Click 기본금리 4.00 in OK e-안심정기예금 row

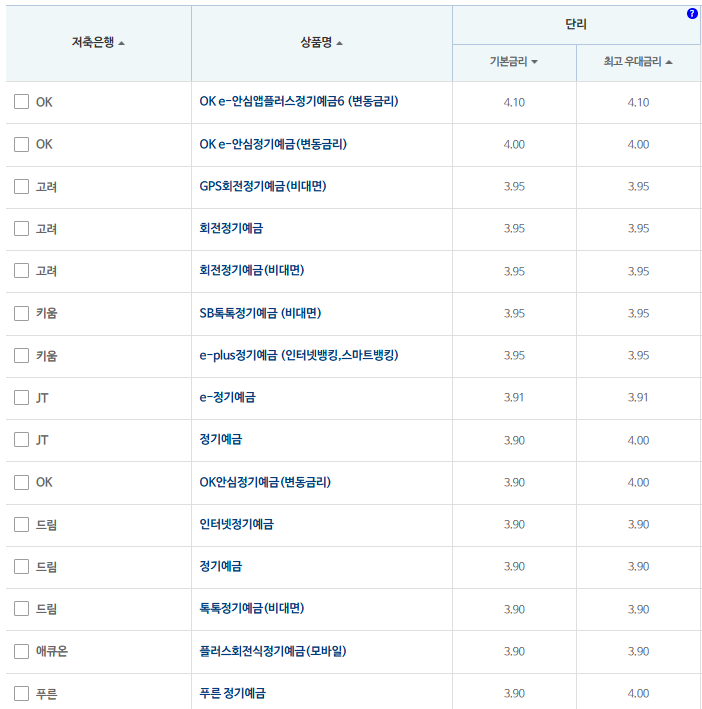tap(514, 145)
